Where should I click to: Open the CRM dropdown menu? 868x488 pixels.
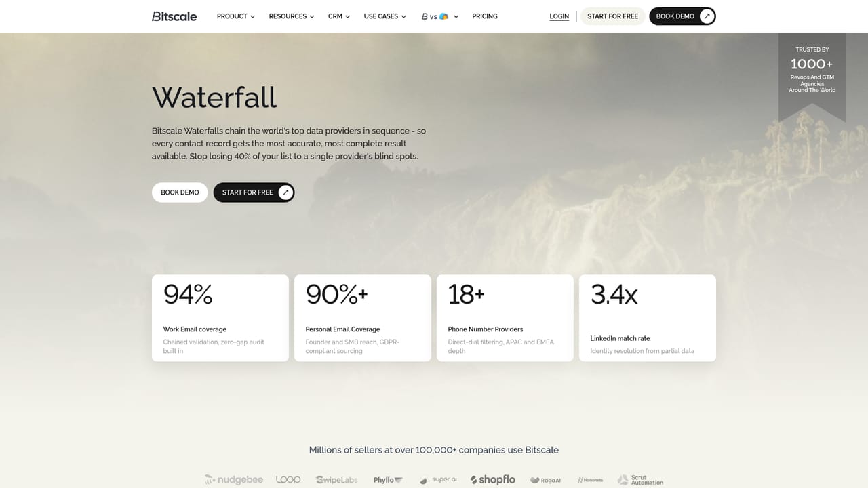point(339,16)
